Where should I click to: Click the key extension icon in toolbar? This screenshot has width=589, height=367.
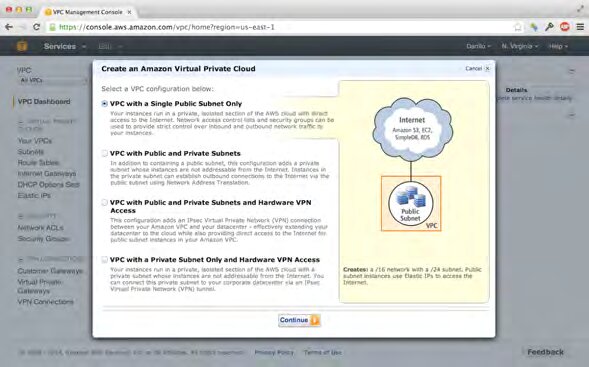[x=549, y=27]
